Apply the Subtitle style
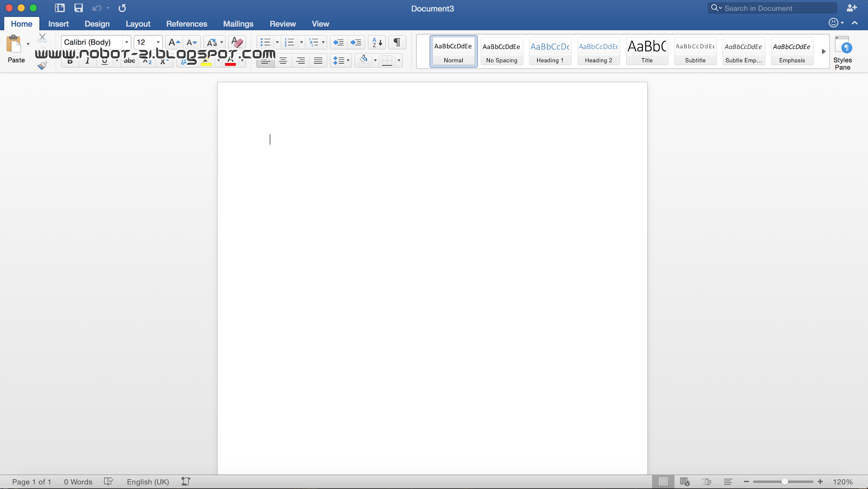Viewport: 868px width, 489px height. (695, 52)
